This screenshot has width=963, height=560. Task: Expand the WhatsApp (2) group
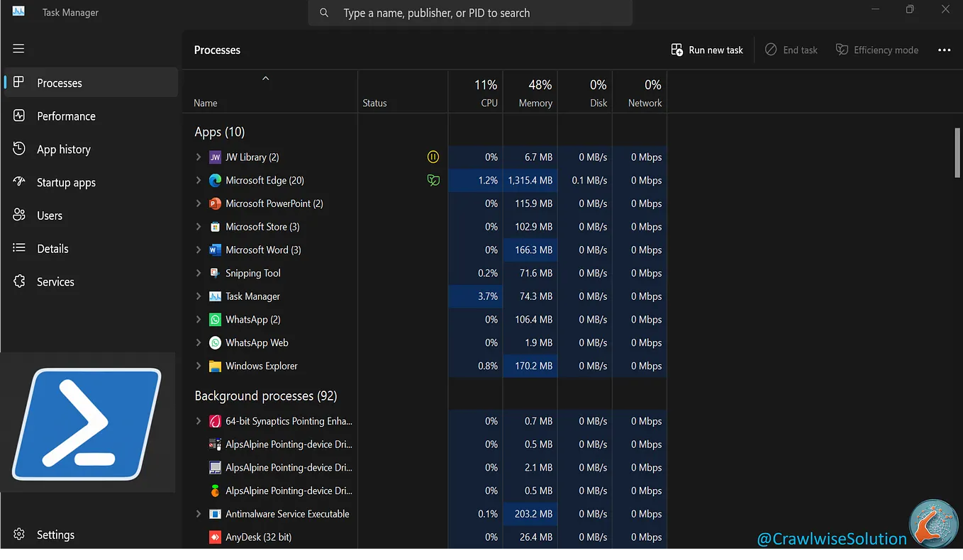click(x=199, y=320)
